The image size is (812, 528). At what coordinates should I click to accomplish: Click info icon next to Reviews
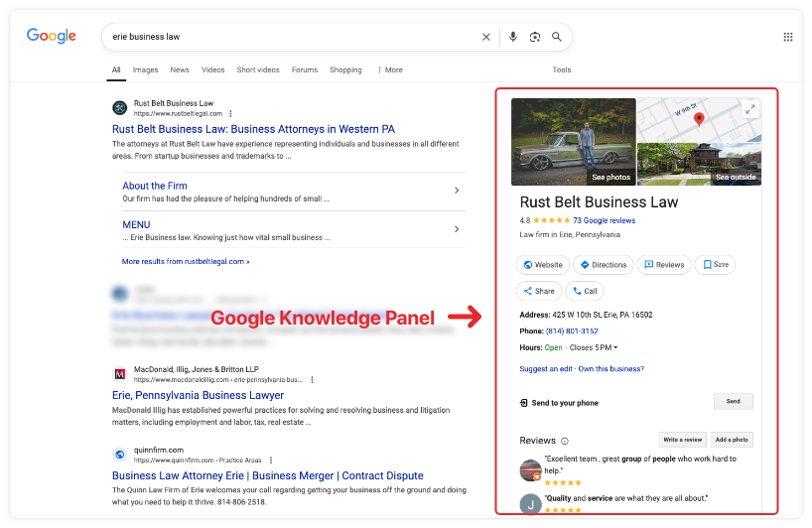point(565,441)
